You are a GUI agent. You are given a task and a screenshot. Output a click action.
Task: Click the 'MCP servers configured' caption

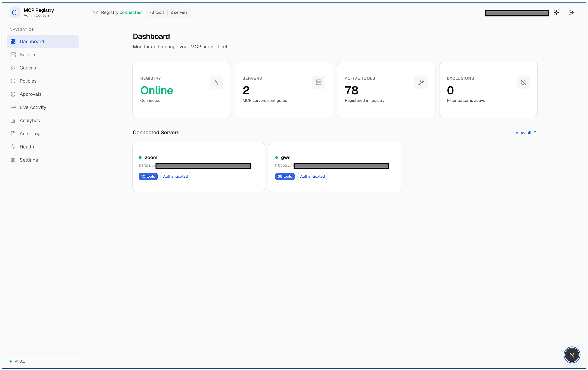[265, 101]
